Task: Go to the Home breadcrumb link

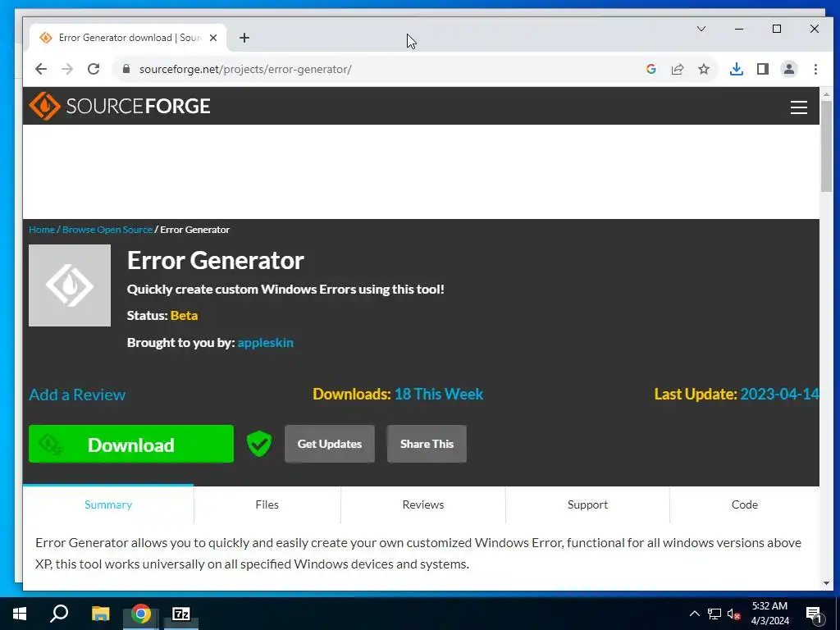Action: pyautogui.click(x=42, y=230)
